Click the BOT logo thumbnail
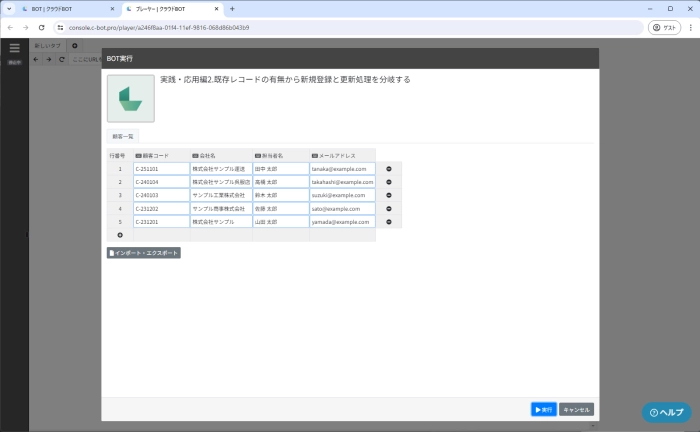The image size is (700, 432). 131,98
